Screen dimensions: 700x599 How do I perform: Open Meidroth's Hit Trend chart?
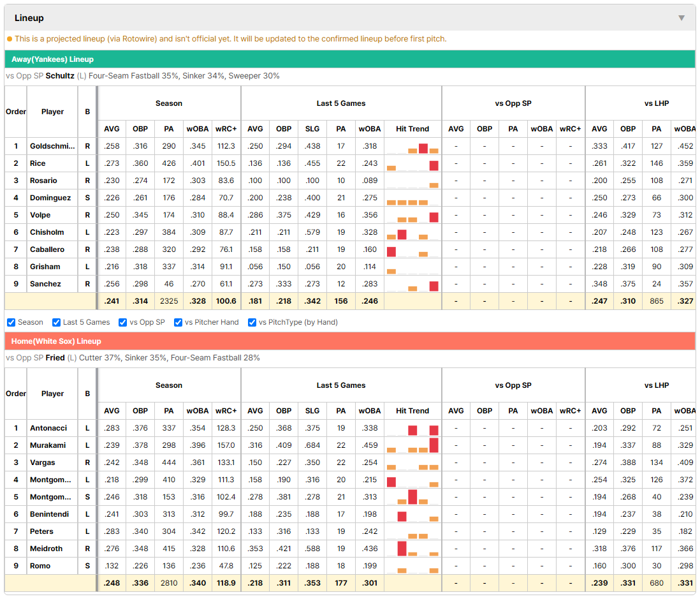coord(412,549)
